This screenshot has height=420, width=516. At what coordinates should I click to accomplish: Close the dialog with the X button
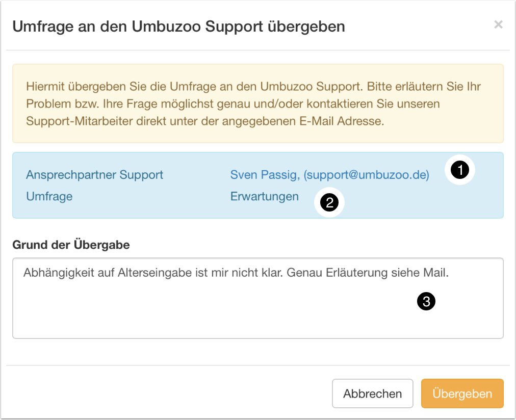[x=498, y=24]
